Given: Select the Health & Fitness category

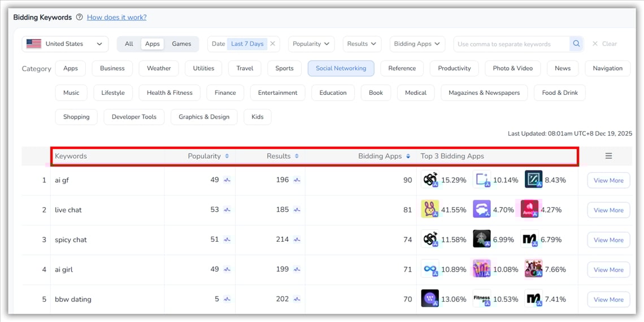Looking at the screenshot, I should (x=169, y=93).
